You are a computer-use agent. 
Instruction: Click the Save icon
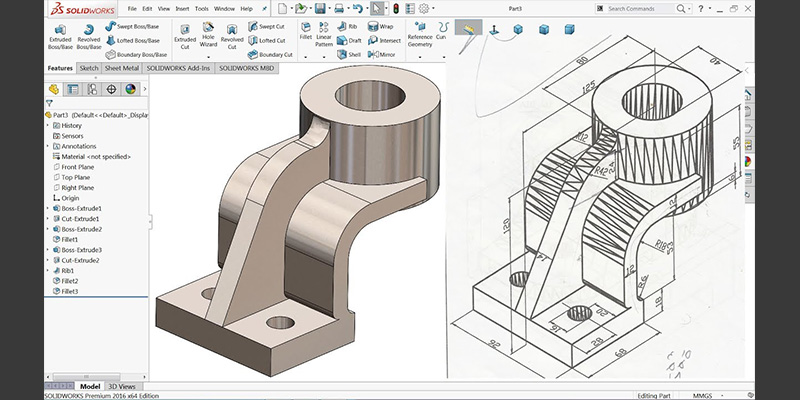(x=320, y=9)
